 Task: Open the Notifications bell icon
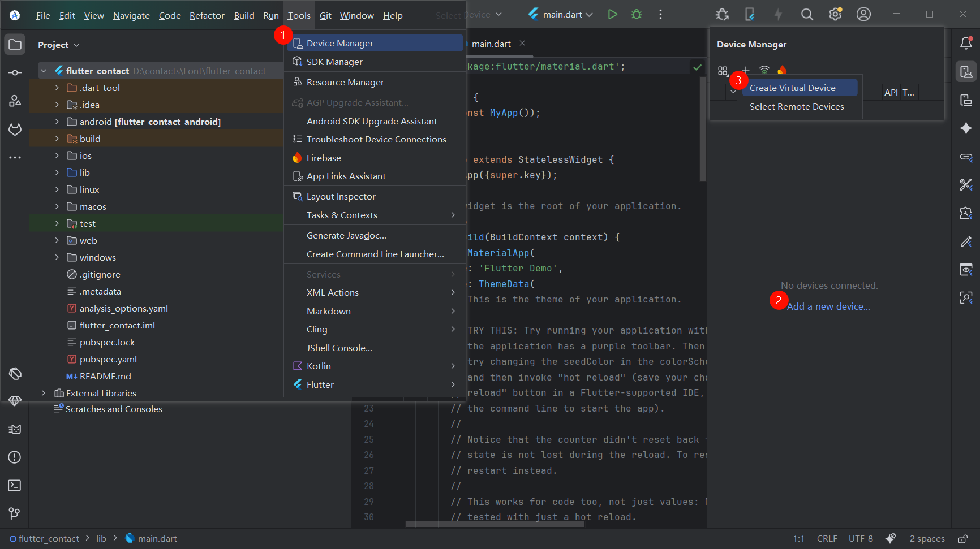(x=966, y=43)
